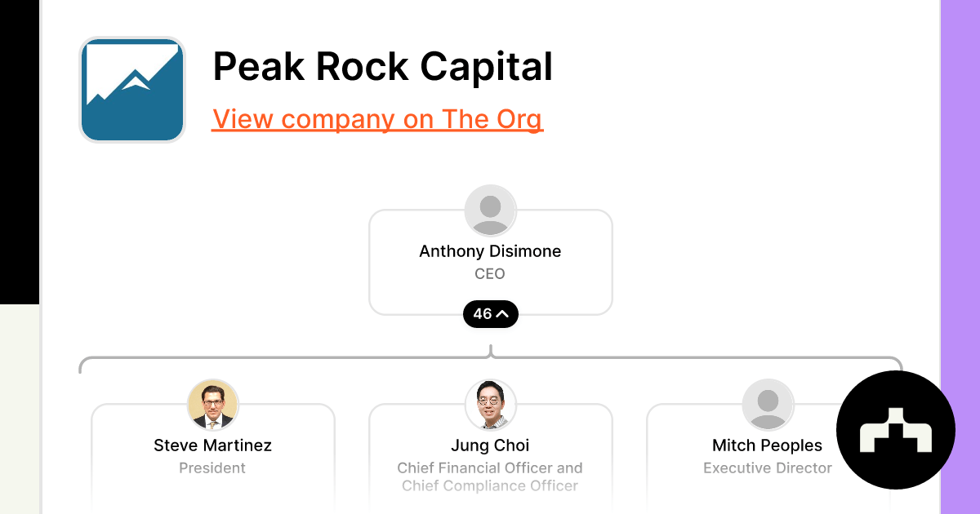The width and height of the screenshot is (980, 514).
Task: Click the Peak Rock Capital heading
Action: point(382,67)
